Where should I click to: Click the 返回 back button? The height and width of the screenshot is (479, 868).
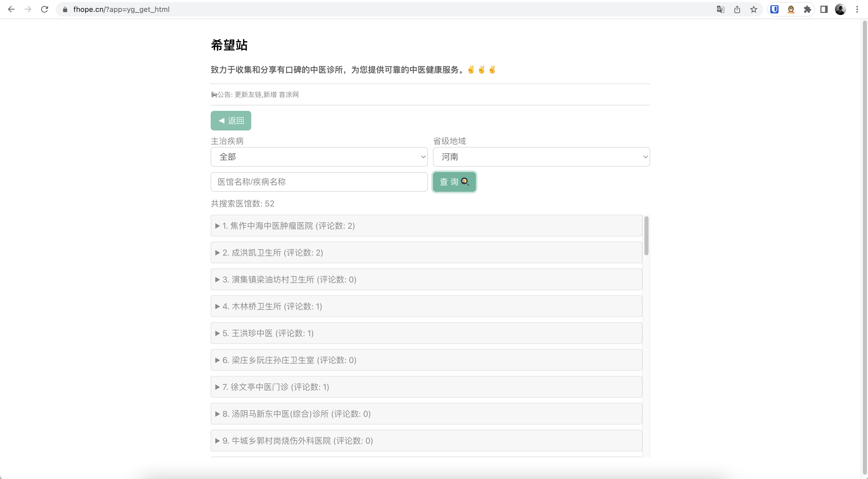coord(231,121)
